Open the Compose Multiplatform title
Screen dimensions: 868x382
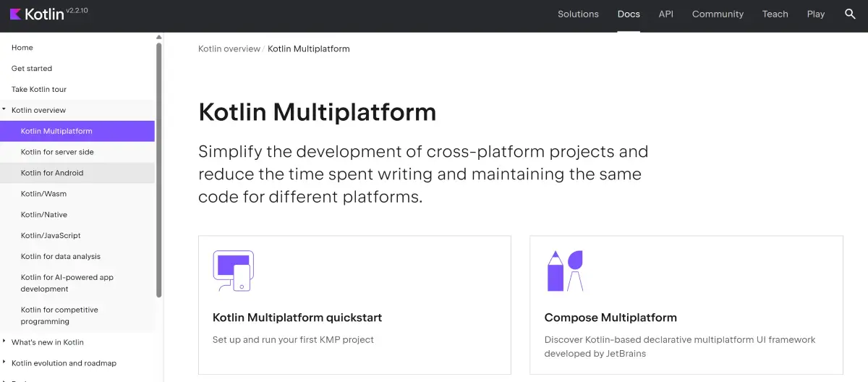point(610,318)
